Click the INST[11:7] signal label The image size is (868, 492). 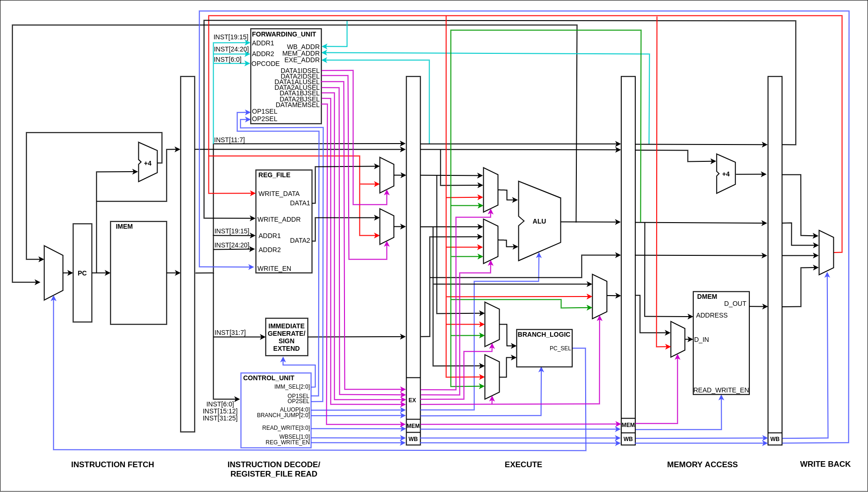pos(230,140)
